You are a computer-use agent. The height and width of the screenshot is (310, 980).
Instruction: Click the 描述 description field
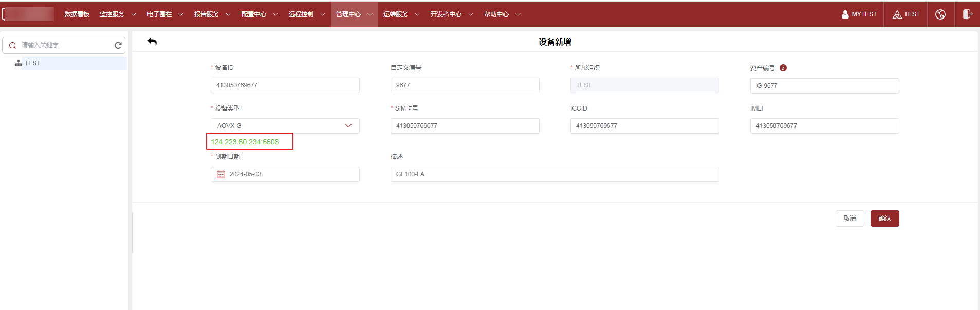click(554, 174)
